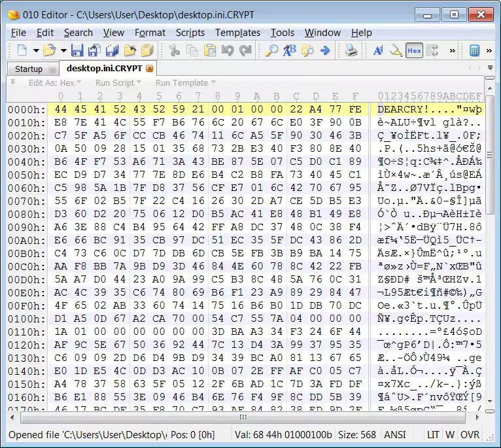Open the Templates menu
The height and width of the screenshot is (448, 501).
point(237,33)
